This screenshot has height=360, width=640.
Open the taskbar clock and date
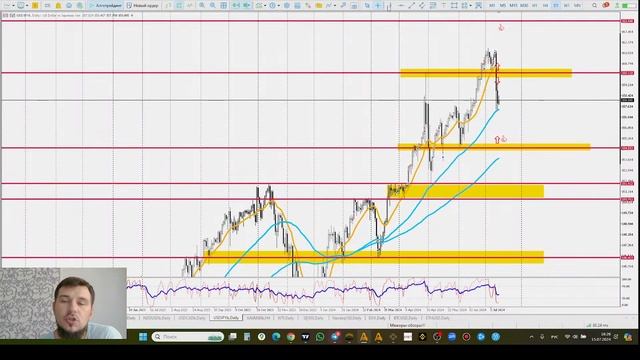pos(601,337)
